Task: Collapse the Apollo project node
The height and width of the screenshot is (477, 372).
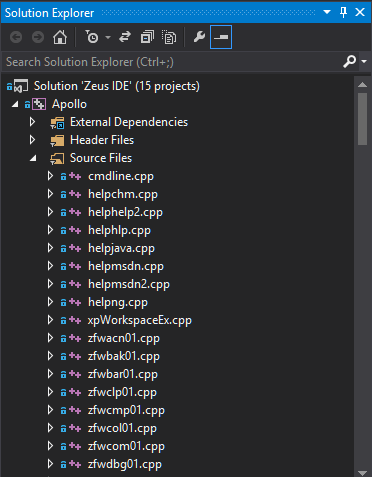Action: click(15, 104)
